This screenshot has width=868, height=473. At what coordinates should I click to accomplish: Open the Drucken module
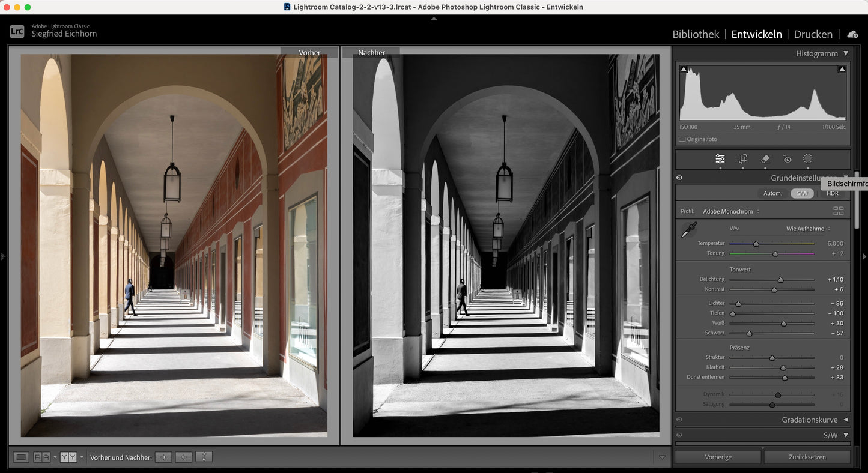(813, 34)
